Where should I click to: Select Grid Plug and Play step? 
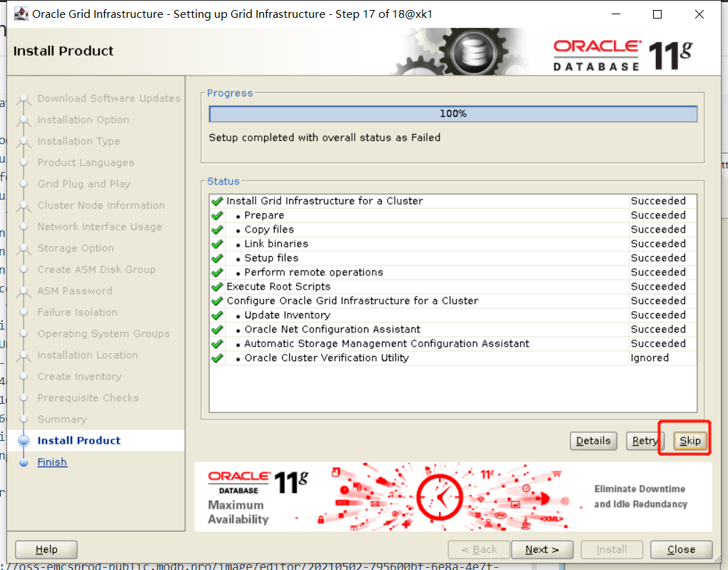(84, 184)
